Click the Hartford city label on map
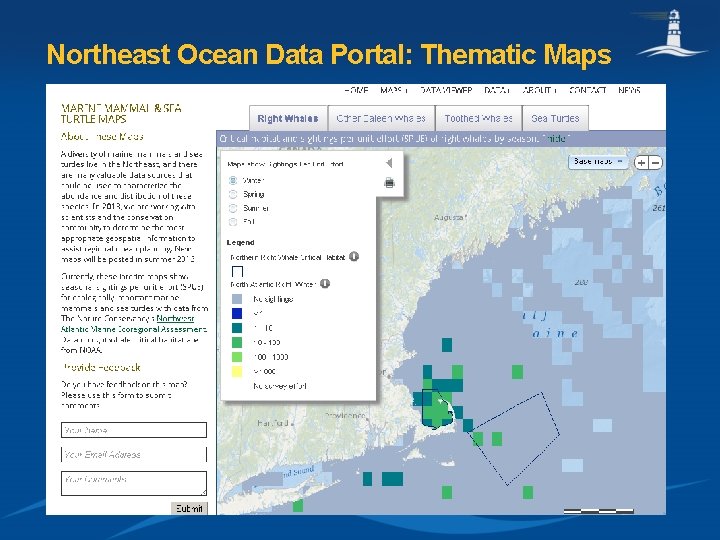This screenshot has width=720, height=540. [x=273, y=423]
